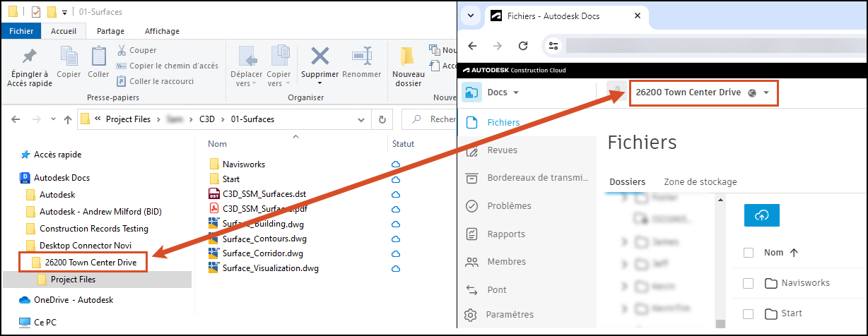Screen dimensions: 868x336
Task: Switch to the Partage ribbon tab
Action: click(x=110, y=31)
